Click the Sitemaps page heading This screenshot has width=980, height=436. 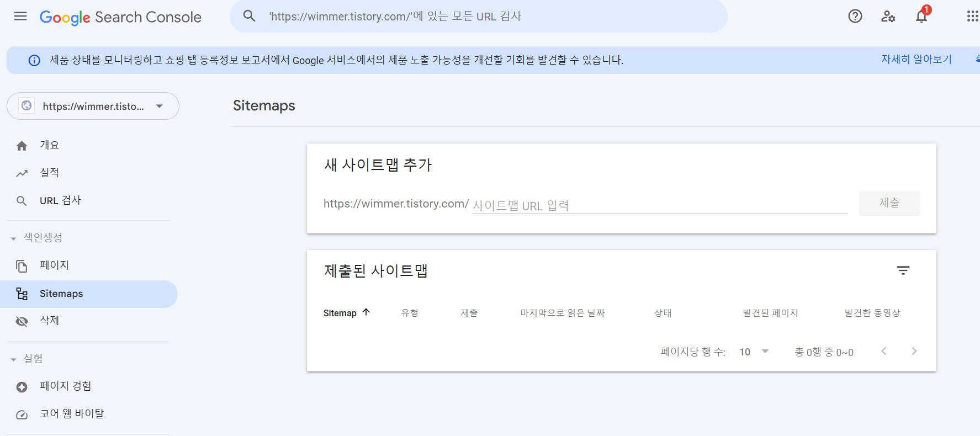pos(264,105)
